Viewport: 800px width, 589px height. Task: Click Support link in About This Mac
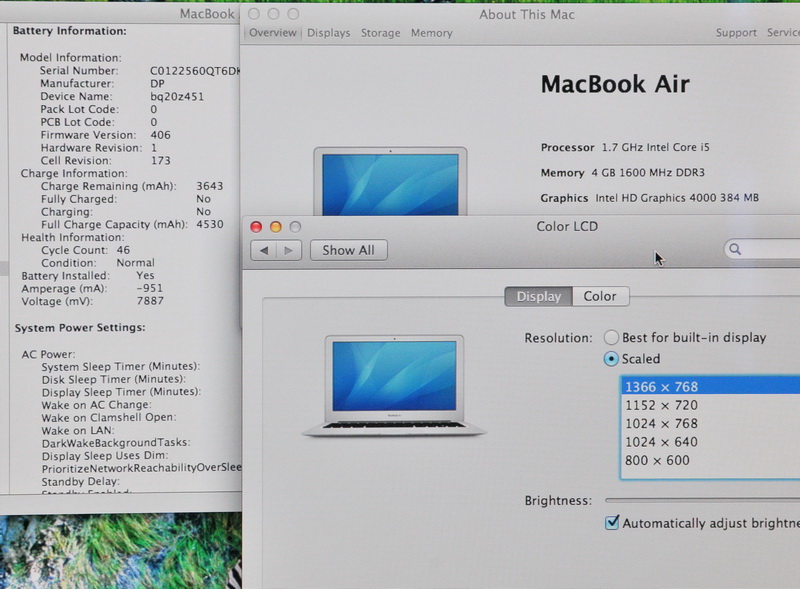point(736,33)
